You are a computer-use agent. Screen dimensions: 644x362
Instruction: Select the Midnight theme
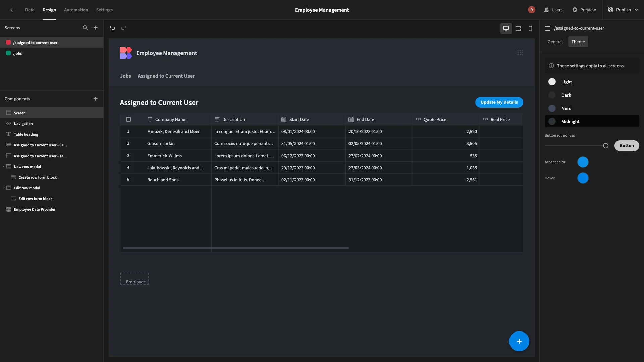(592, 121)
